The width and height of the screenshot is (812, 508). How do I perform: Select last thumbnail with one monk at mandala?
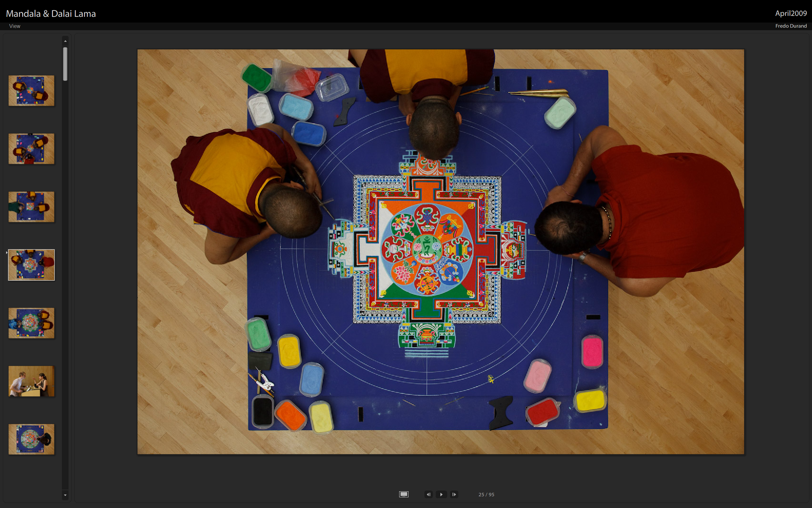coord(31,439)
